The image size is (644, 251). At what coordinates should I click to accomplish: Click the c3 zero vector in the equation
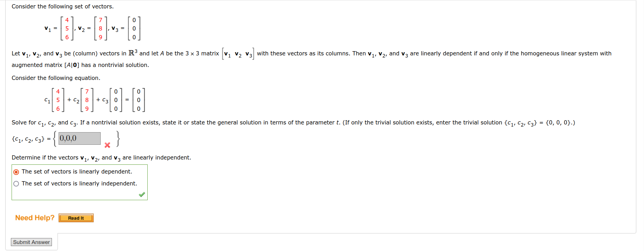click(x=116, y=100)
